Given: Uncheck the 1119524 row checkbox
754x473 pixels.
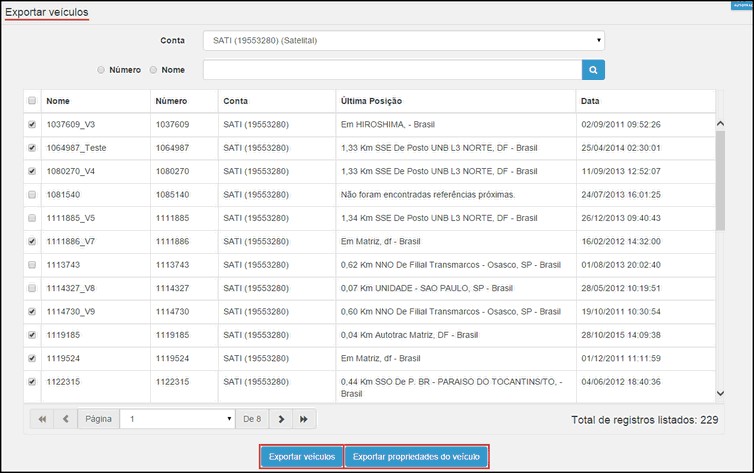Looking at the screenshot, I should point(32,358).
